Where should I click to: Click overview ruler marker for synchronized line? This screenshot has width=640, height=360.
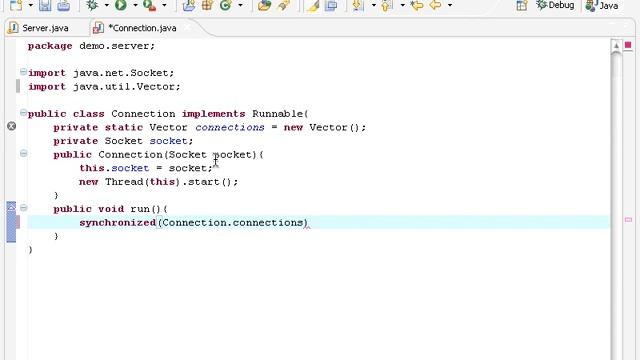point(628,220)
